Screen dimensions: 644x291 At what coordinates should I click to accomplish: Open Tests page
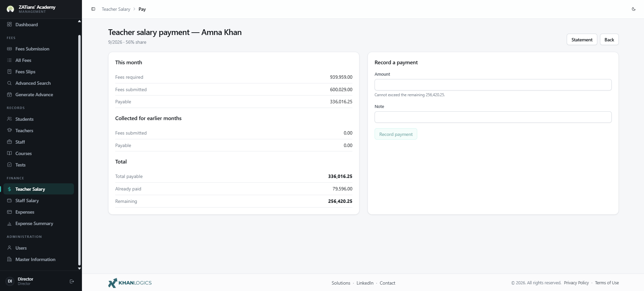(39, 165)
